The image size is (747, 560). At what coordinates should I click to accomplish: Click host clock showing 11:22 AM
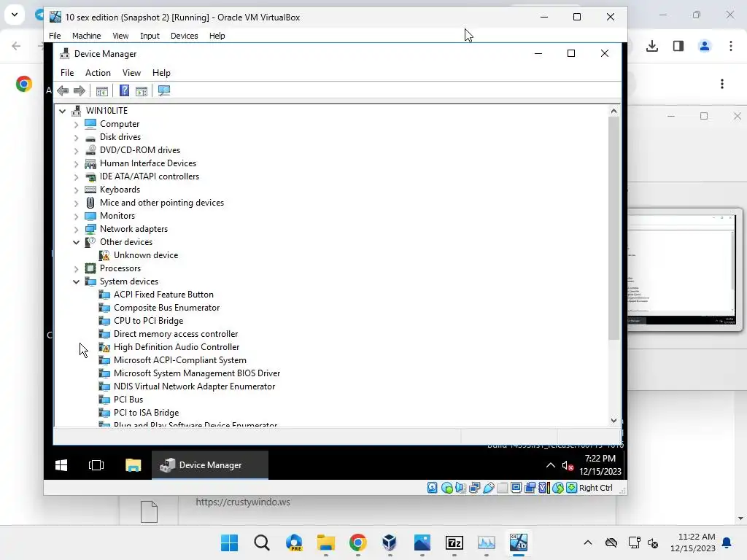[697, 537]
